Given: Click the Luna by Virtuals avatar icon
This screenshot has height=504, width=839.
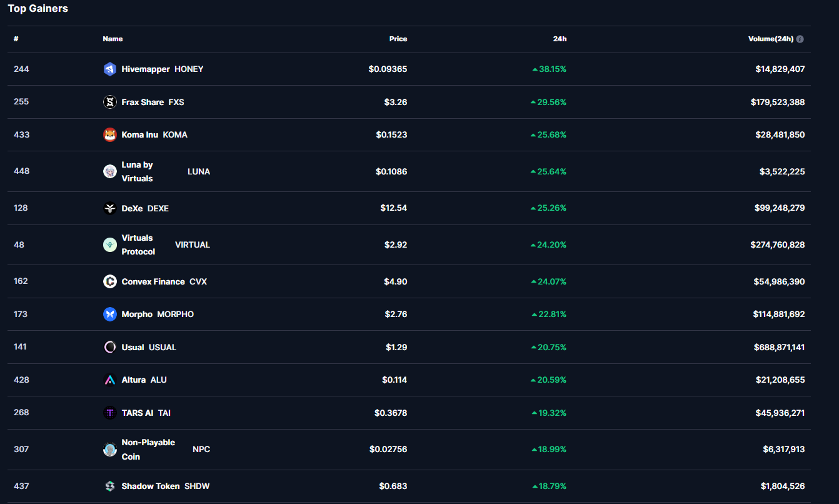Looking at the screenshot, I should (x=110, y=171).
